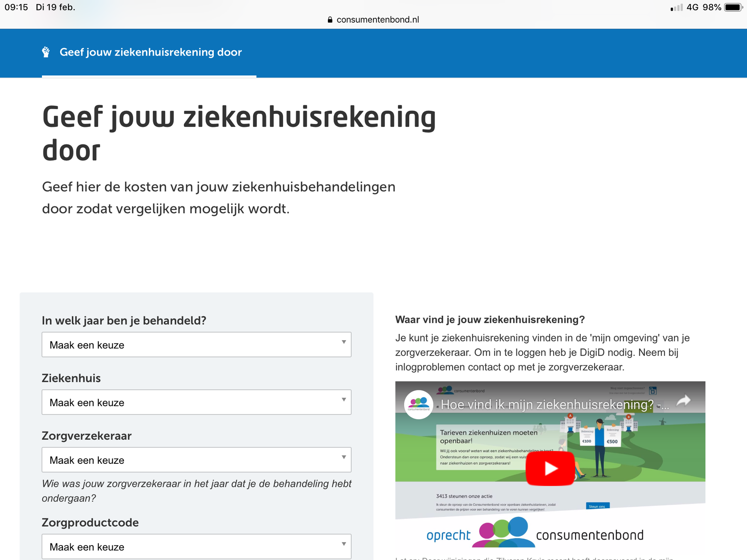Click the Consumentenbond channel avatar on video

[x=419, y=404]
